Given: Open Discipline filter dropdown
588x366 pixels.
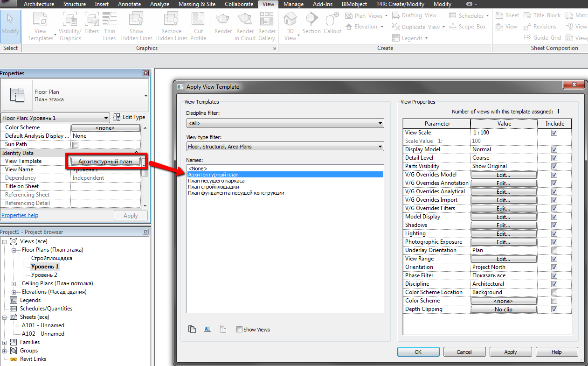Looking at the screenshot, I should point(285,123).
